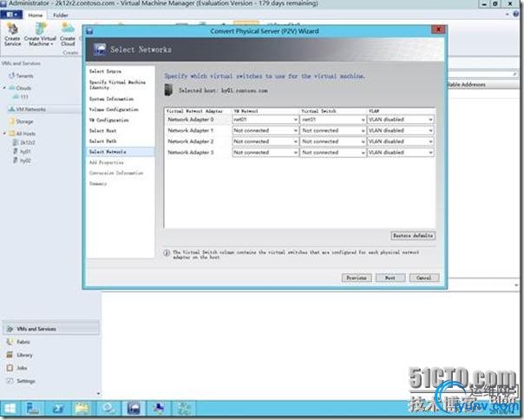Go to the System Information step
524x420 pixels.
point(111,99)
